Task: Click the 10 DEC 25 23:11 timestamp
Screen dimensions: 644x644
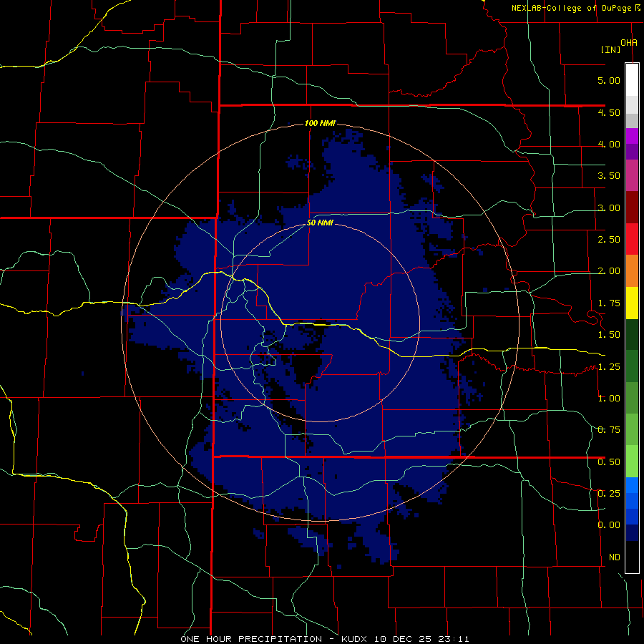Action: pos(421,639)
